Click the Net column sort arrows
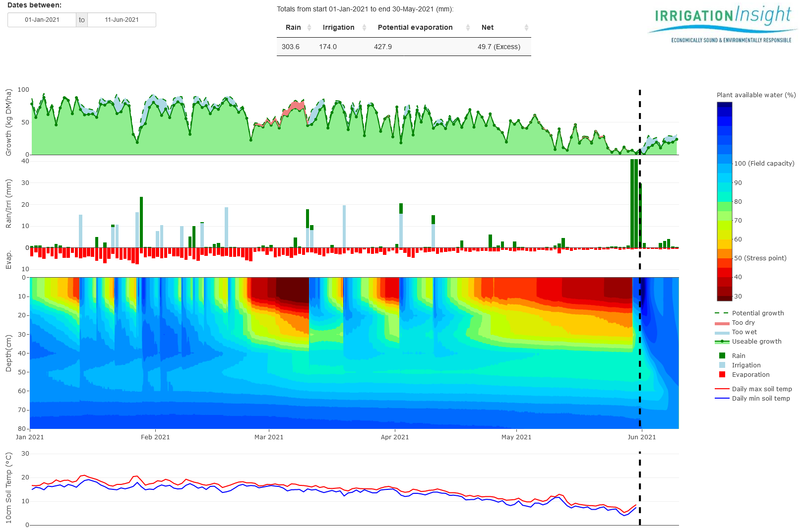Viewport: 808px width, 532px height. coord(526,27)
